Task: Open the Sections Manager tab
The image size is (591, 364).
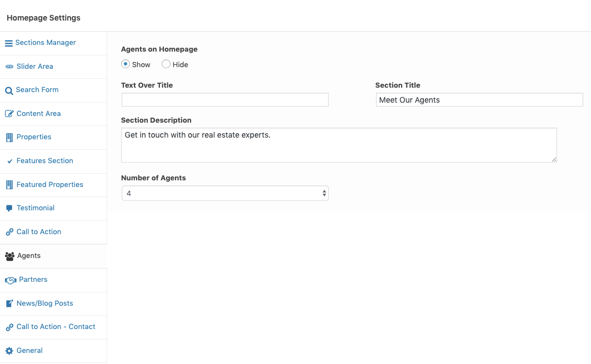Action: point(53,43)
